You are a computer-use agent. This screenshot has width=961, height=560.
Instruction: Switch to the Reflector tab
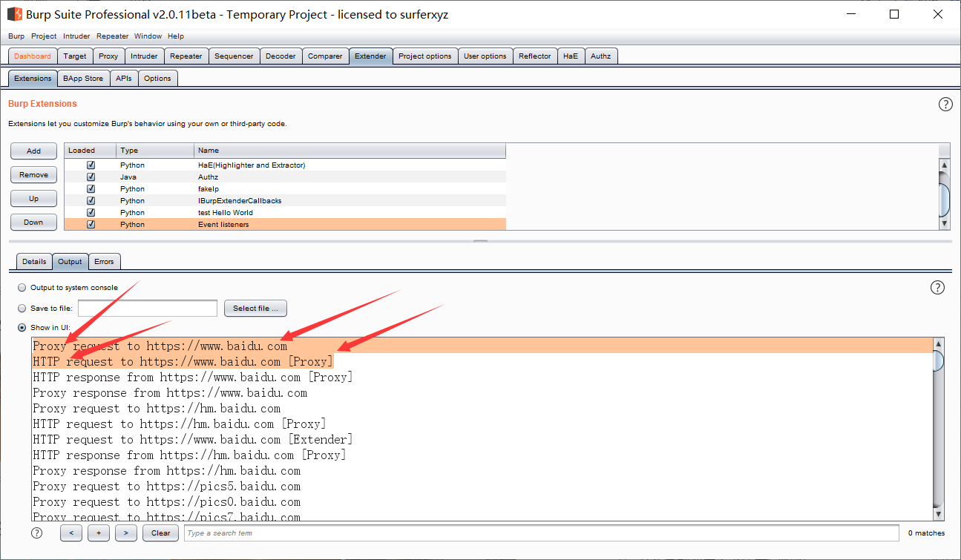point(535,56)
